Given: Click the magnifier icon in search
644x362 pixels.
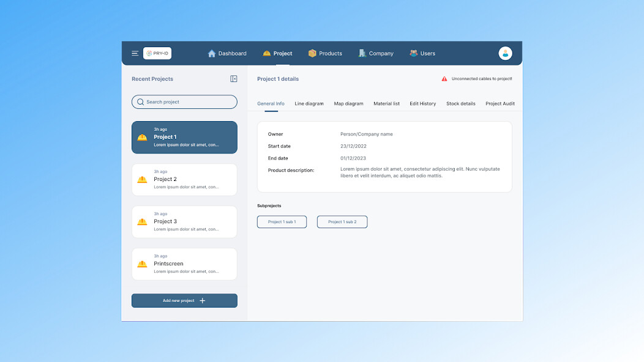Looking at the screenshot, I should point(141,102).
